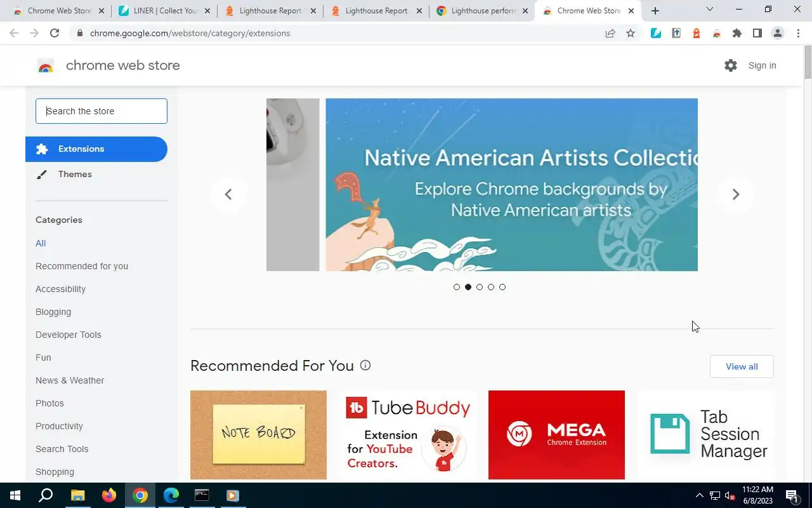Open the Chrome profile avatar

coord(778,33)
